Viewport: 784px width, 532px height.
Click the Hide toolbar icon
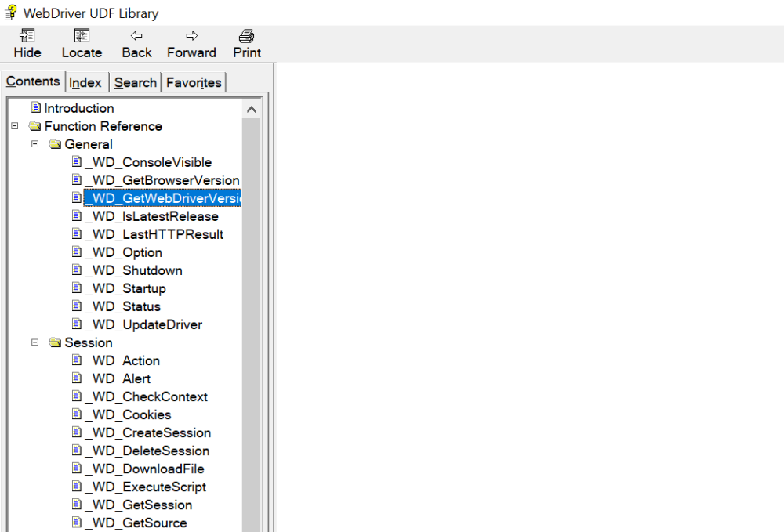(x=27, y=35)
